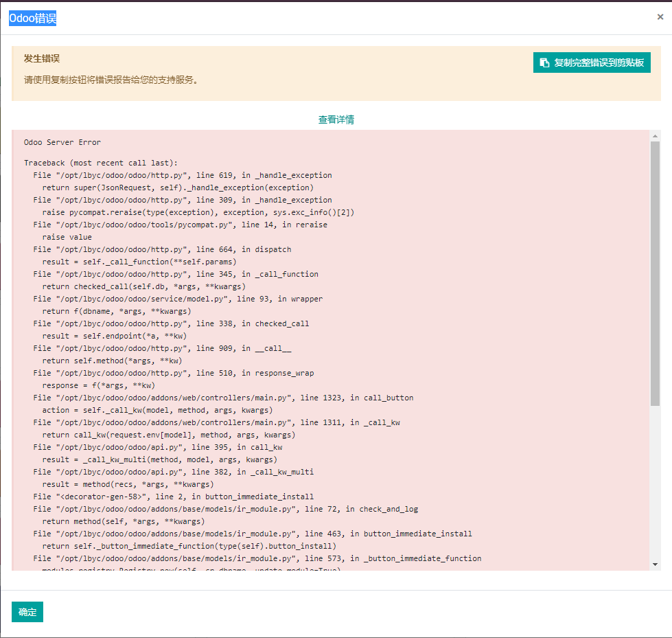Screen dimensions: 672x638
Task: Click the 'line 345, in _call_function' line
Action: (x=176, y=275)
